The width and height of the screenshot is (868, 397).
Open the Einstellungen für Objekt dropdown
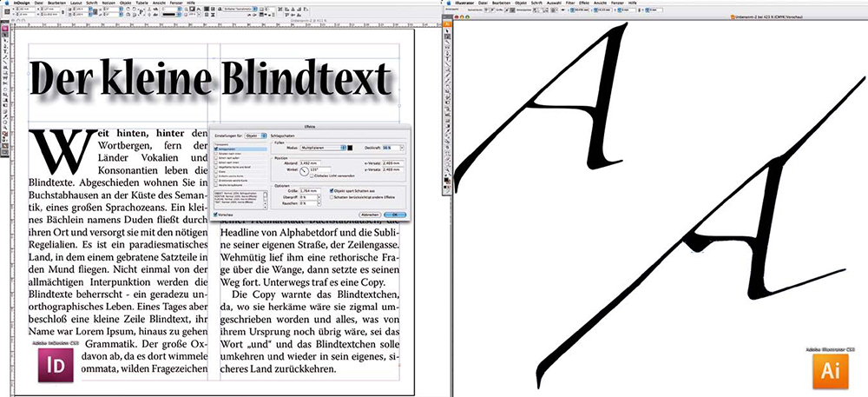[x=255, y=136]
